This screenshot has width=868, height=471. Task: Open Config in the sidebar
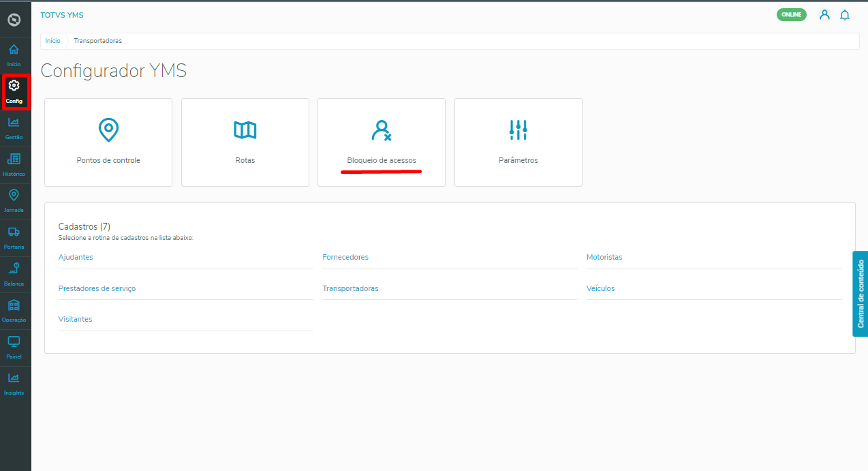[x=14, y=92]
